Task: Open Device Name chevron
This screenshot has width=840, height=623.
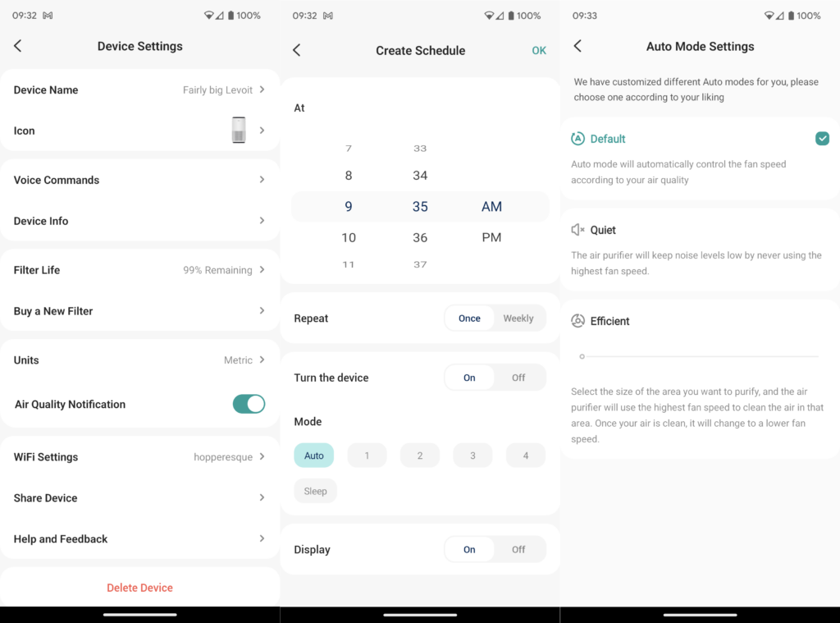Action: 262,89
